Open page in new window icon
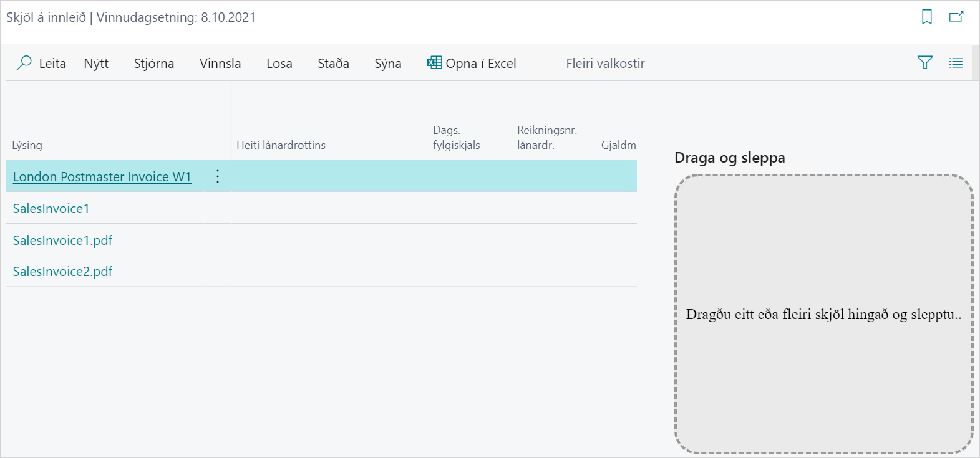The height and width of the screenshot is (458, 980). point(956,17)
